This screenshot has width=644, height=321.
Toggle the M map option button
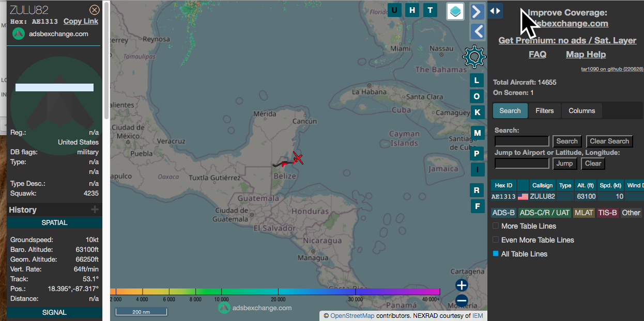pos(477,133)
